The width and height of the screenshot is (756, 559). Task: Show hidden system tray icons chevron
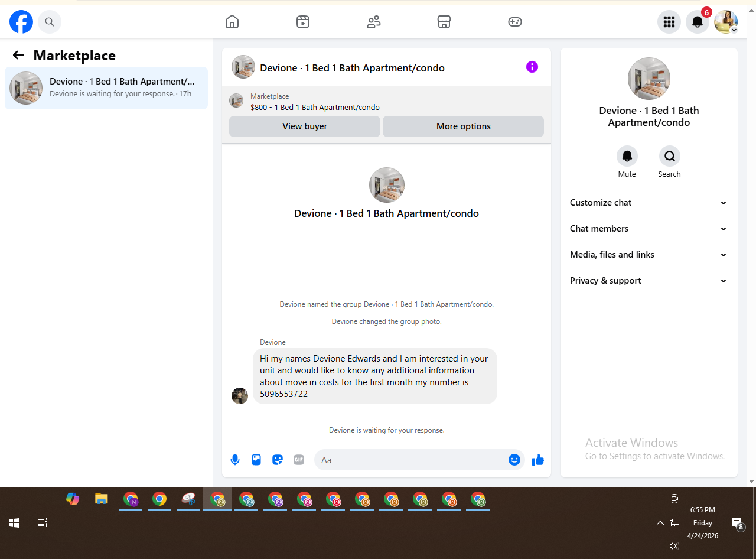point(660,523)
